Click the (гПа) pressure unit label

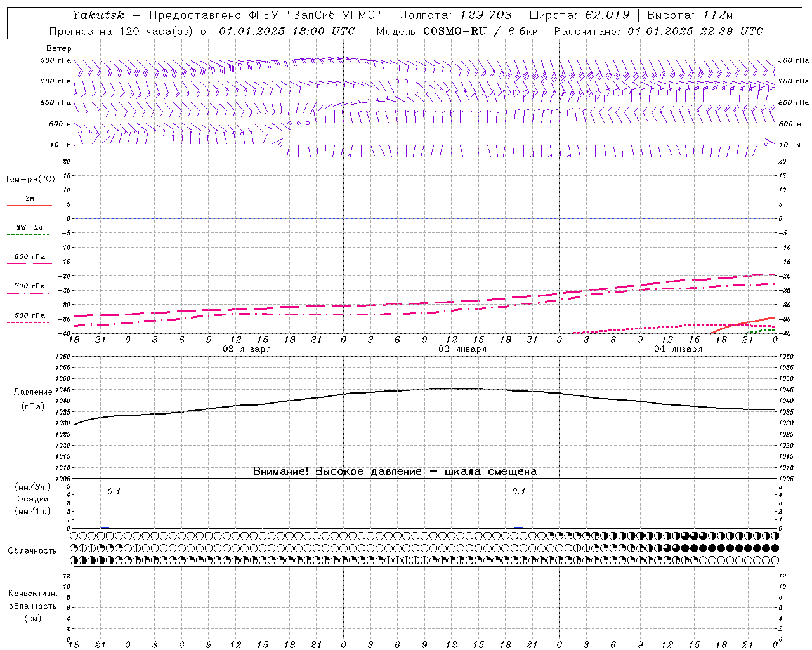click(33, 407)
